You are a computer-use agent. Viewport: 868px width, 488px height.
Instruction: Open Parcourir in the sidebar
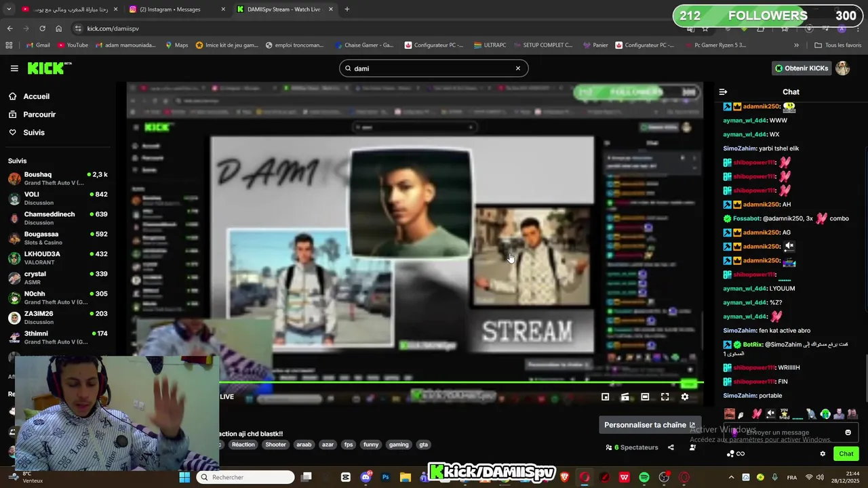(39, 115)
